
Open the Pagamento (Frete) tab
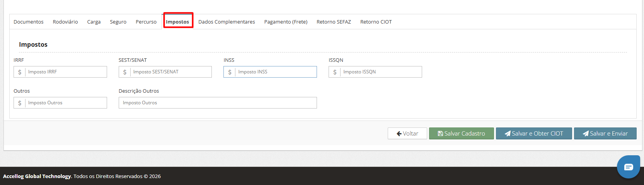pos(286,22)
